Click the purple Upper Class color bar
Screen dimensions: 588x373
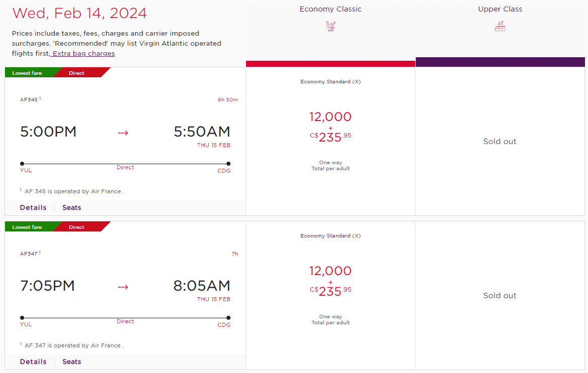500,62
